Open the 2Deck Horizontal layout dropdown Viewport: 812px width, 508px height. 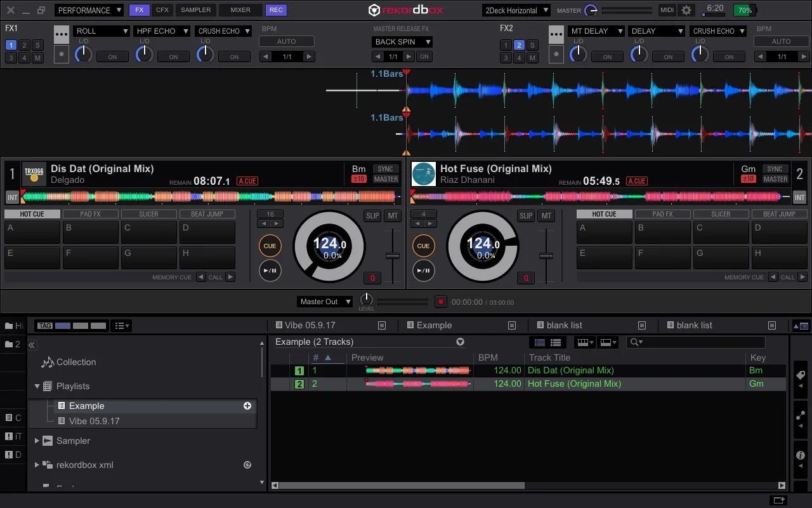click(x=516, y=10)
